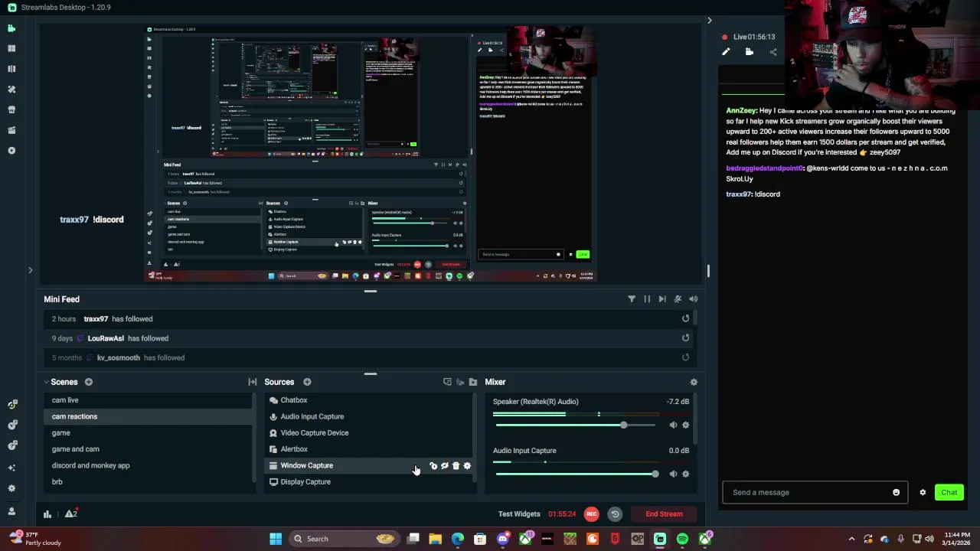Image resolution: width=980 pixels, height=551 pixels.
Task: Select the Chatbox source
Action: click(x=369, y=400)
